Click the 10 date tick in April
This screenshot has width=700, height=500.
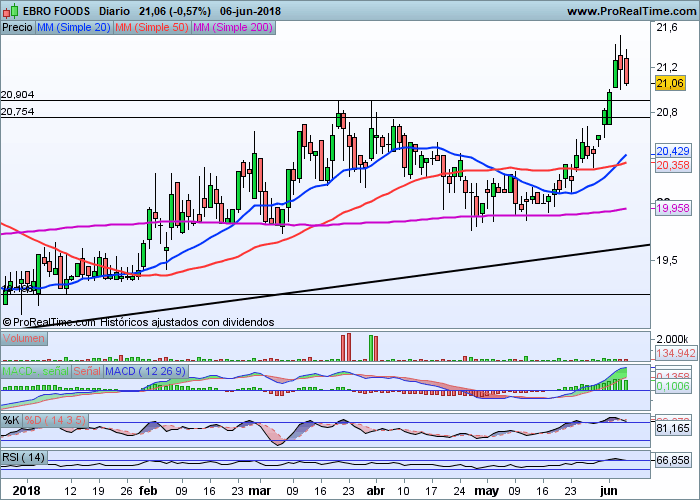click(x=404, y=491)
